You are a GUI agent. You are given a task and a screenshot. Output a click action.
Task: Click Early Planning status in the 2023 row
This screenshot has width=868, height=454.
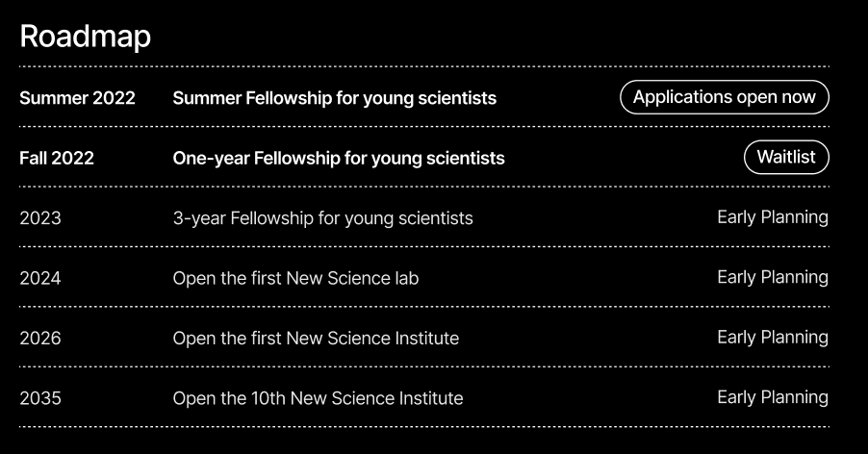coord(772,217)
